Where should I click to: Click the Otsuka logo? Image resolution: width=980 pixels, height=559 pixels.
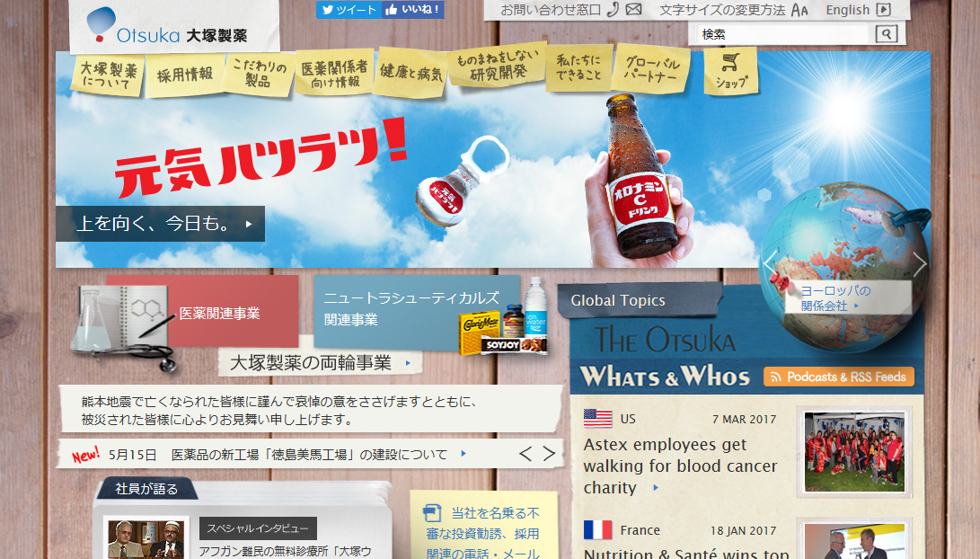(x=167, y=26)
